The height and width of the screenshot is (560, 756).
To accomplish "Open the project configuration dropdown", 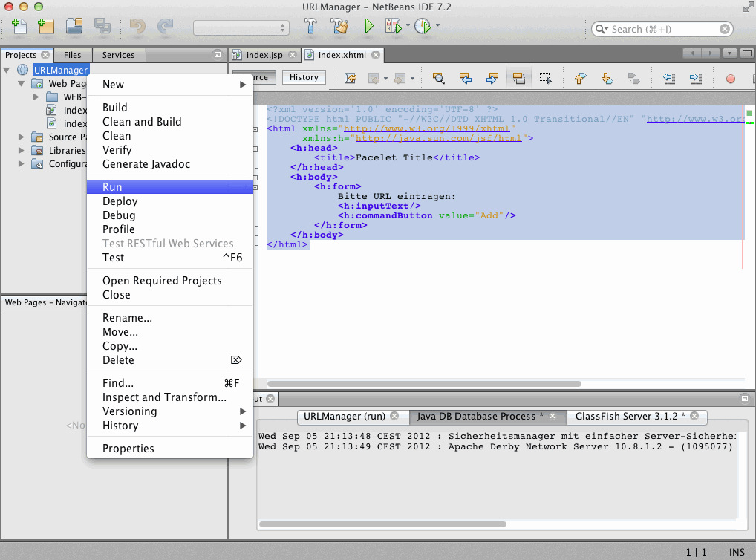I will (241, 28).
